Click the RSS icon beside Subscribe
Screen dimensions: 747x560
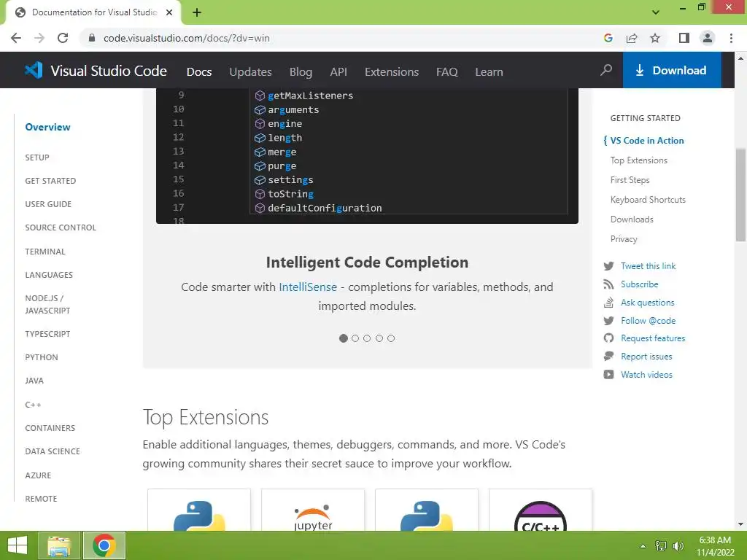coord(608,284)
